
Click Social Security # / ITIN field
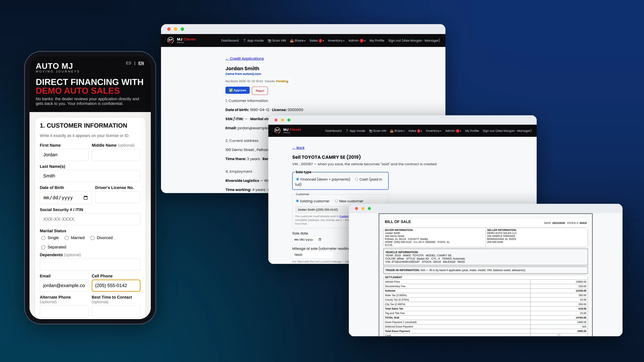coord(90,219)
